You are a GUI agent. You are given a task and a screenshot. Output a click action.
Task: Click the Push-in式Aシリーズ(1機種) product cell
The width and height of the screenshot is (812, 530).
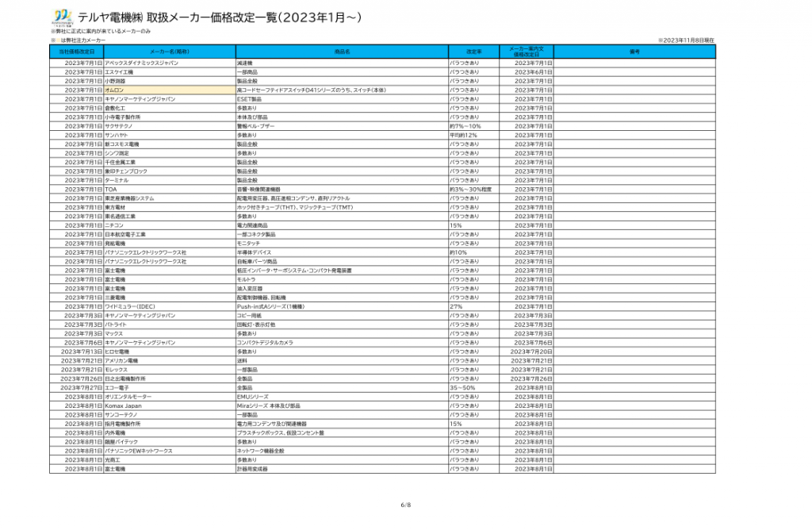tap(342, 307)
